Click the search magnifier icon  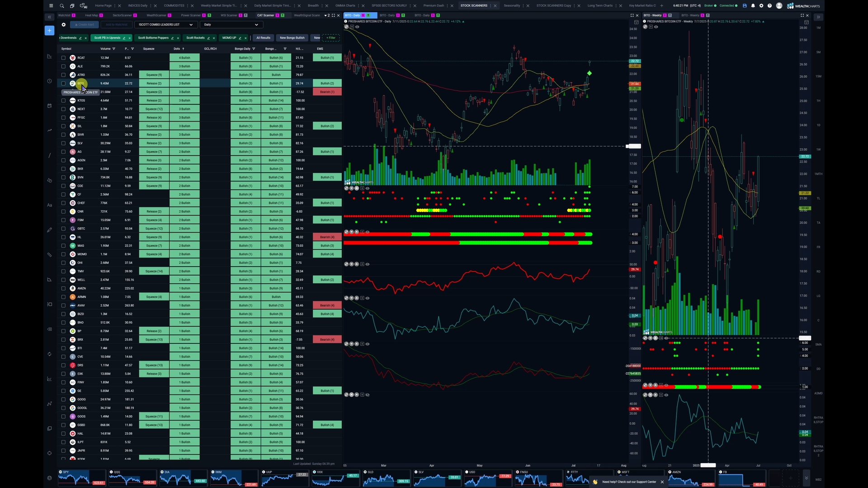pyautogui.click(x=62, y=6)
